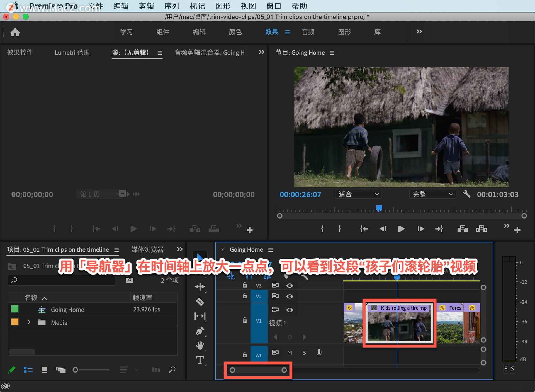Click the Home icon
This screenshot has height=392, width=535.
(x=15, y=32)
